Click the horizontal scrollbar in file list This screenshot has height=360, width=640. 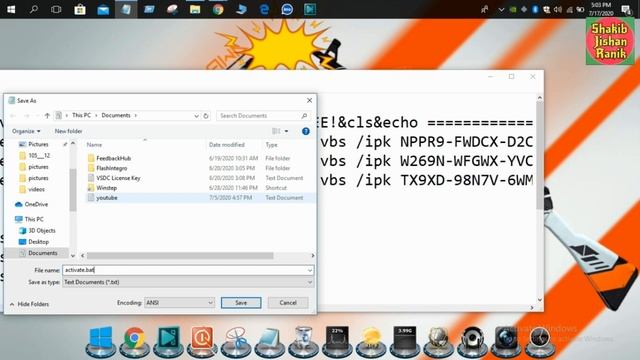[x=180, y=256]
